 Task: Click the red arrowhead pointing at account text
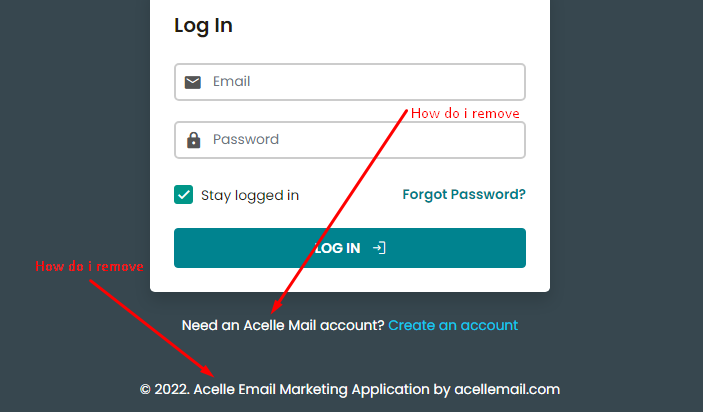tap(276, 306)
